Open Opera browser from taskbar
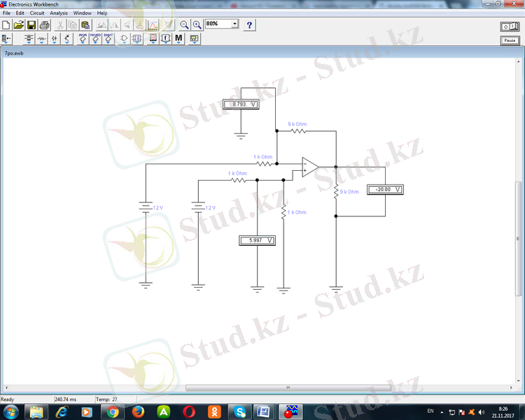The image size is (525, 420). (x=189, y=412)
